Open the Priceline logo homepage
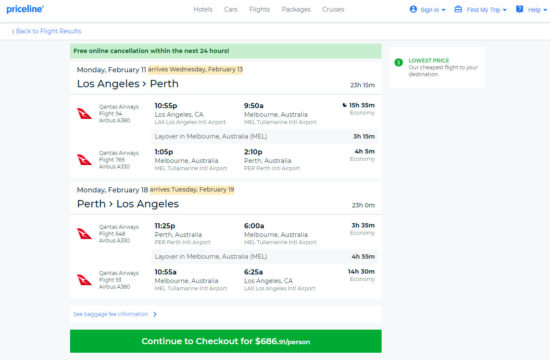 pos(25,9)
